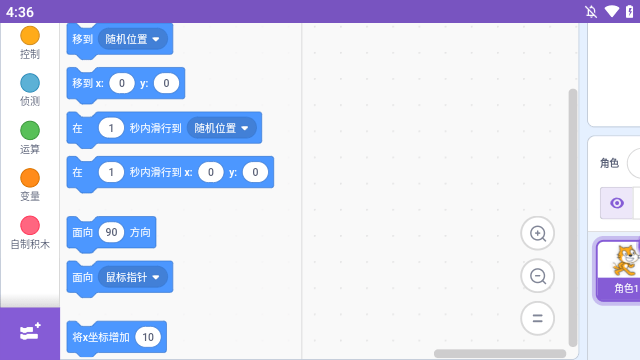The width and height of the screenshot is (640, 360).
Task: Open 随机位置 dropdown in 移到 block
Action: click(x=133, y=39)
